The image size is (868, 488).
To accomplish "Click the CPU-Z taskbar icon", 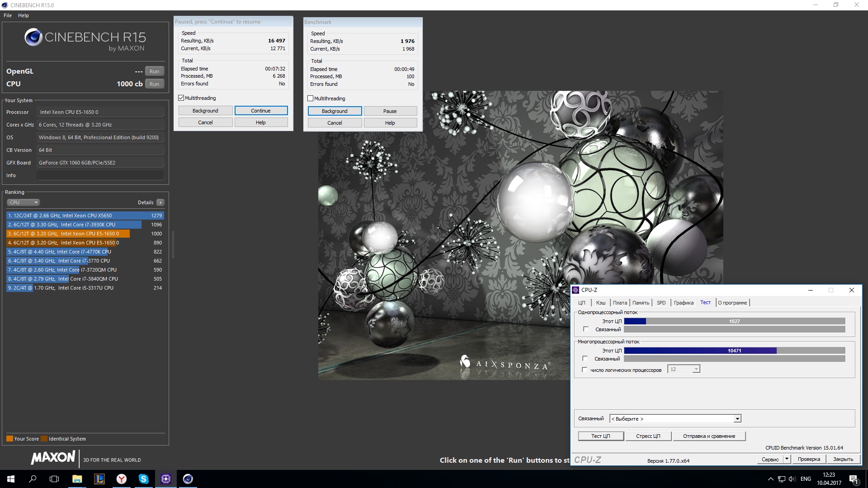I will pos(166,479).
